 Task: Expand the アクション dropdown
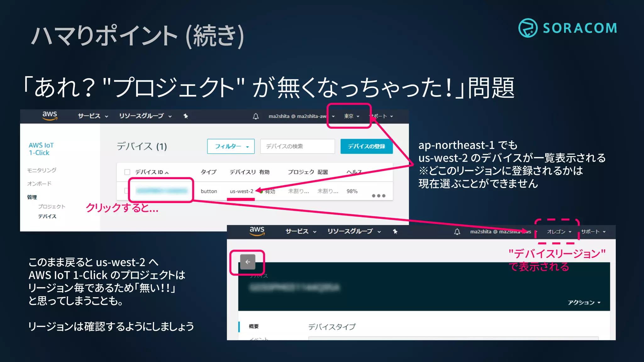point(584,302)
